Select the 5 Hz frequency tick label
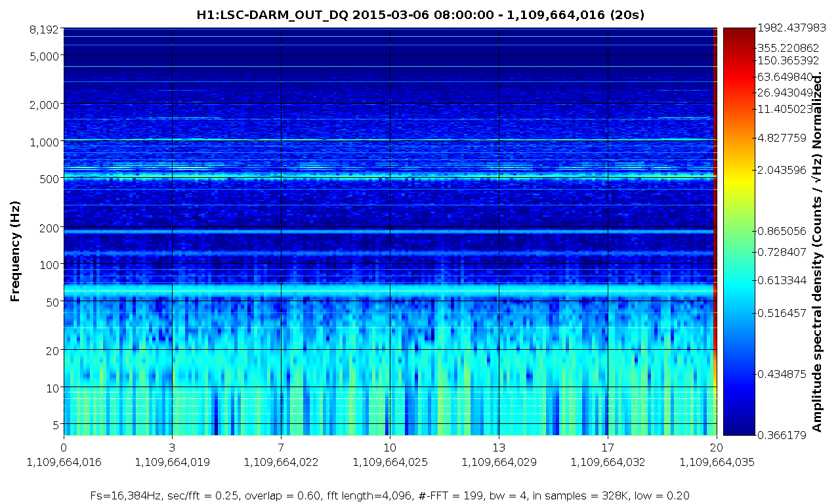The width and height of the screenshot is (840, 504). (x=55, y=424)
